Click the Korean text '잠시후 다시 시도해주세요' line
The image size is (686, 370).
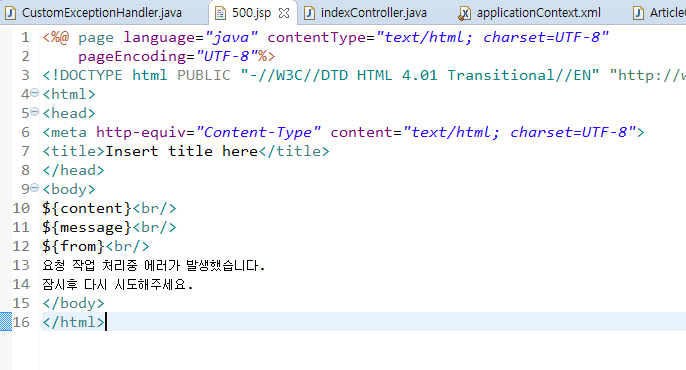[118, 285]
